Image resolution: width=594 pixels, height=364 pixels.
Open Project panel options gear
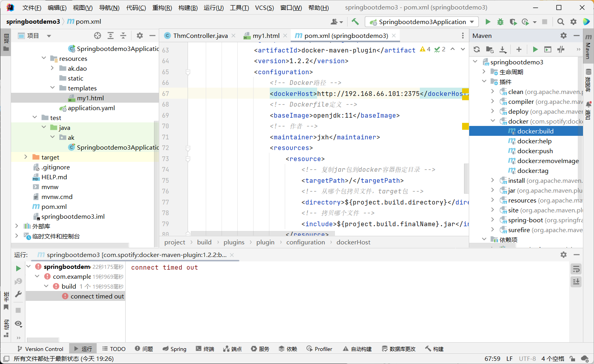click(x=140, y=36)
